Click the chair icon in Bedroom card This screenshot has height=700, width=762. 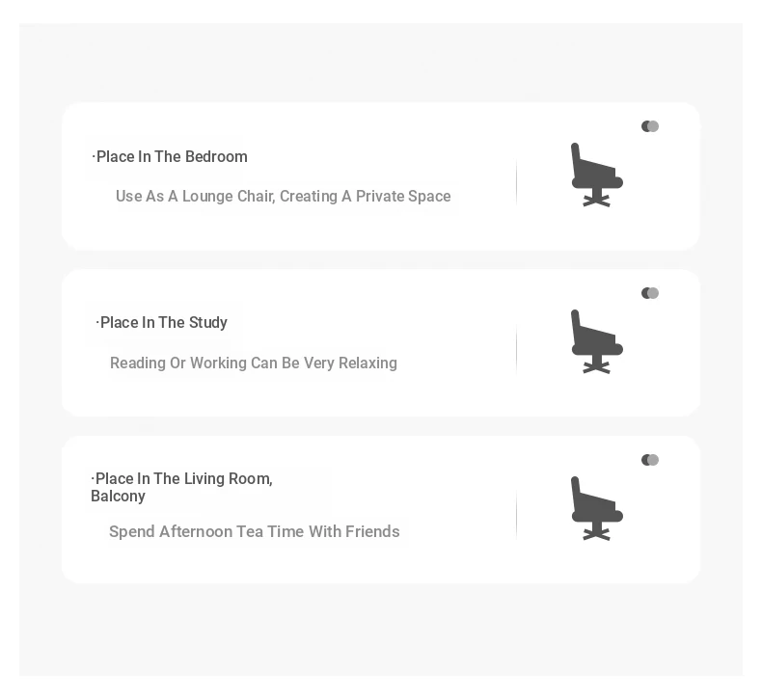[x=597, y=175]
